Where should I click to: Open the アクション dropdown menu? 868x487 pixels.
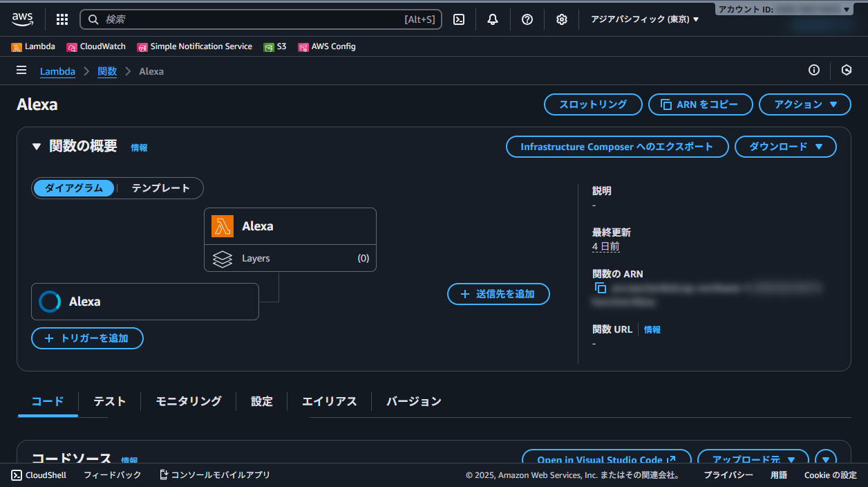click(804, 104)
